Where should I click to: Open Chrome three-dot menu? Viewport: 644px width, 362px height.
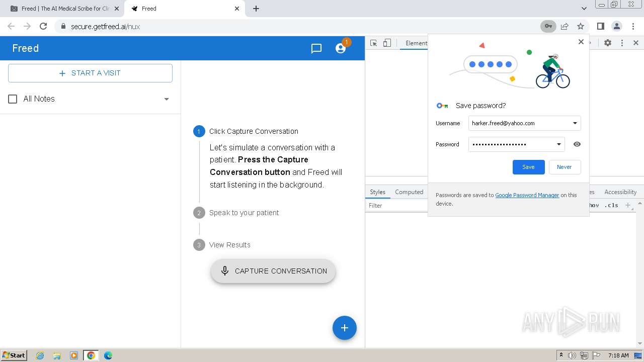(633, 26)
